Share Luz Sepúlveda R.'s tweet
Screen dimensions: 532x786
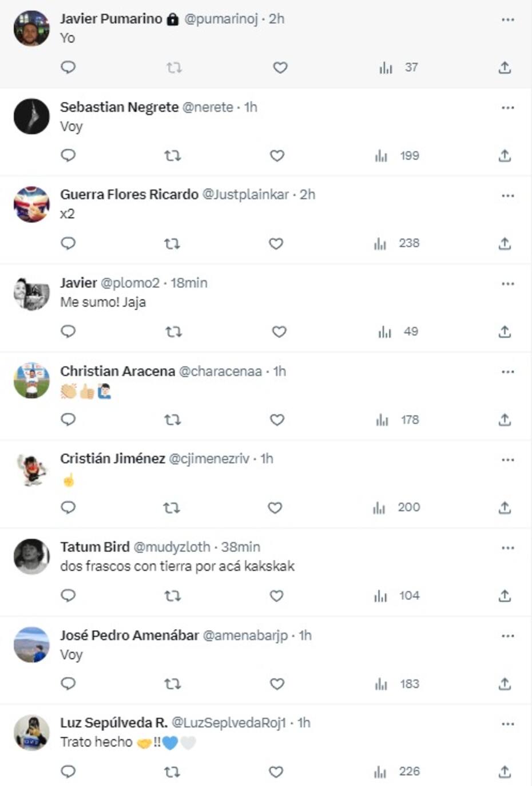click(x=505, y=772)
